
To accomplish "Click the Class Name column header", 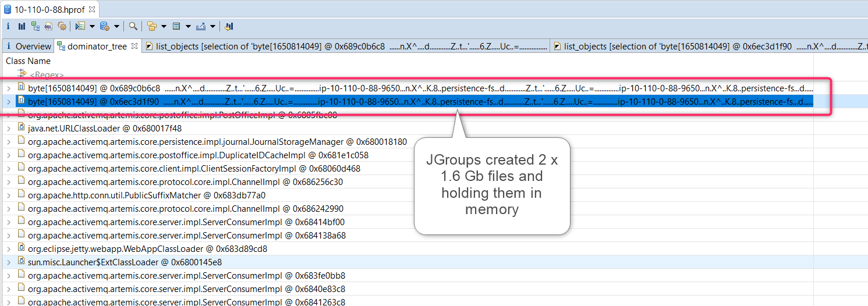I will [28, 61].
